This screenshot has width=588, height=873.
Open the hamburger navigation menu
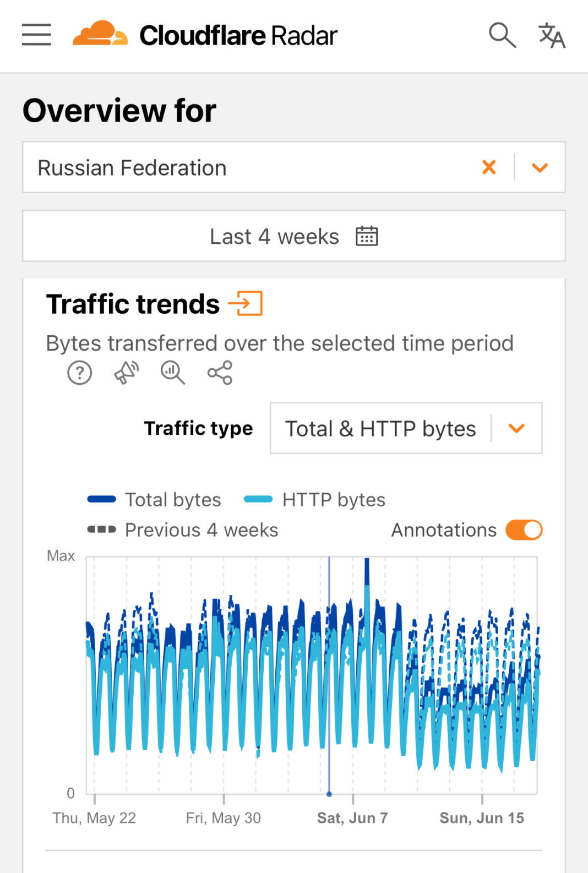click(36, 35)
